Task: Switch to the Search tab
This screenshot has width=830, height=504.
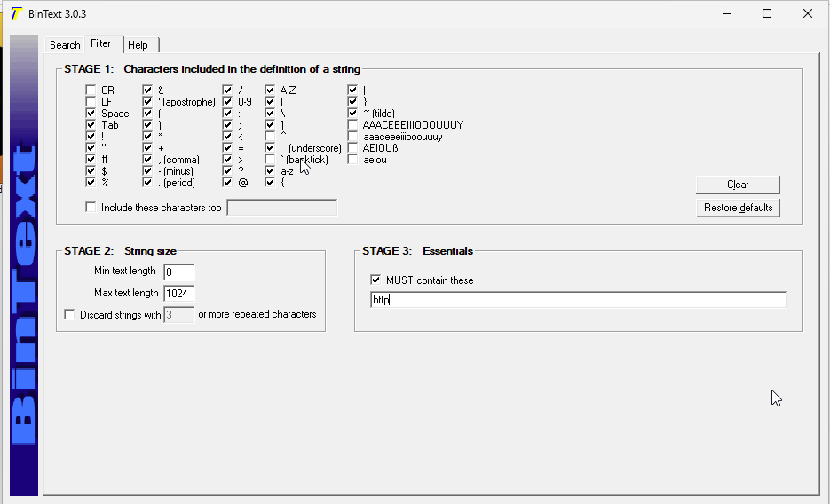Action: click(x=65, y=45)
